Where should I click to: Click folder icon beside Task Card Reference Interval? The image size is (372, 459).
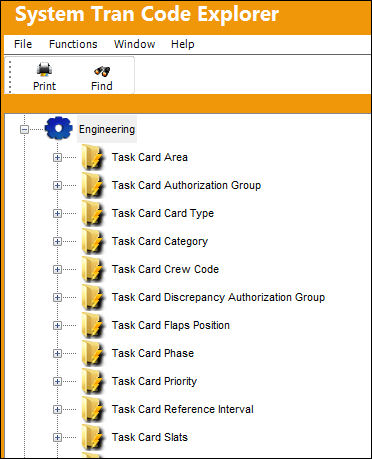pyautogui.click(x=92, y=409)
